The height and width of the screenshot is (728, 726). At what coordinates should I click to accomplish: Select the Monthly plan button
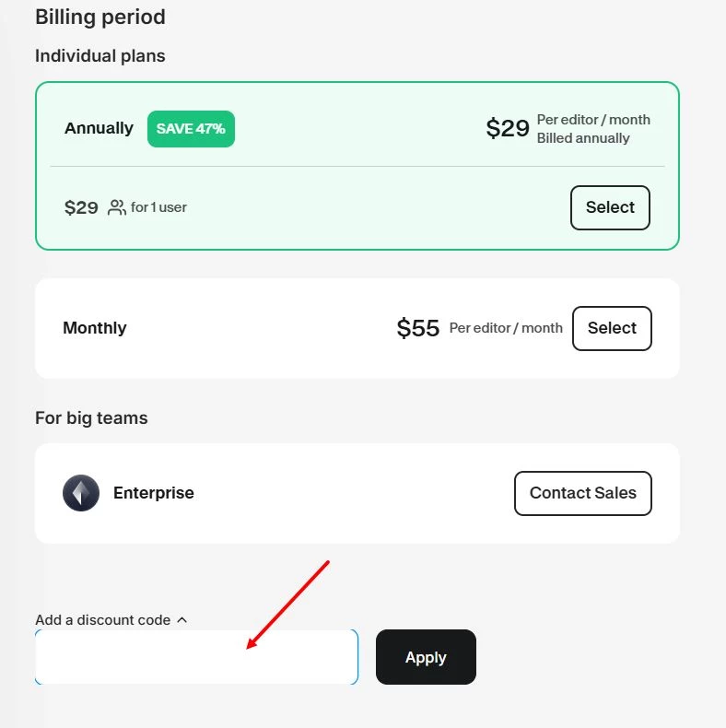[x=612, y=328]
